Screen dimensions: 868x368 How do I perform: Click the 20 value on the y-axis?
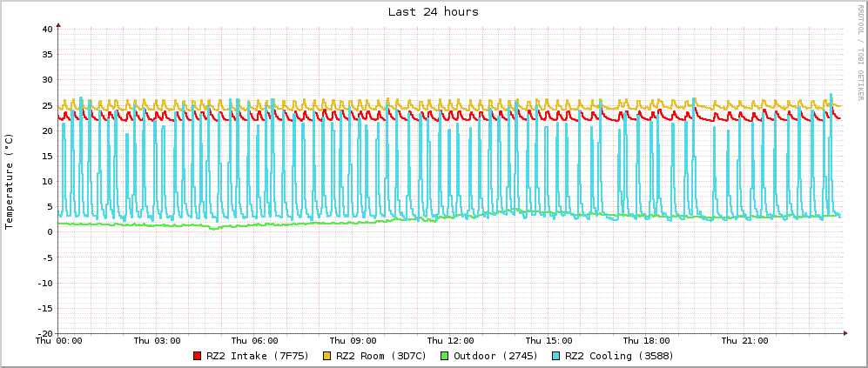coord(47,130)
